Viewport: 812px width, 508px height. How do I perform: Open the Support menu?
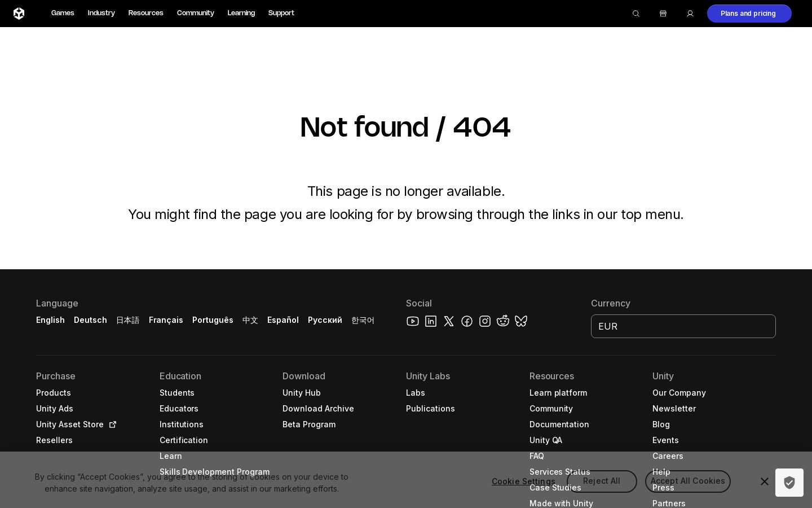click(x=281, y=13)
